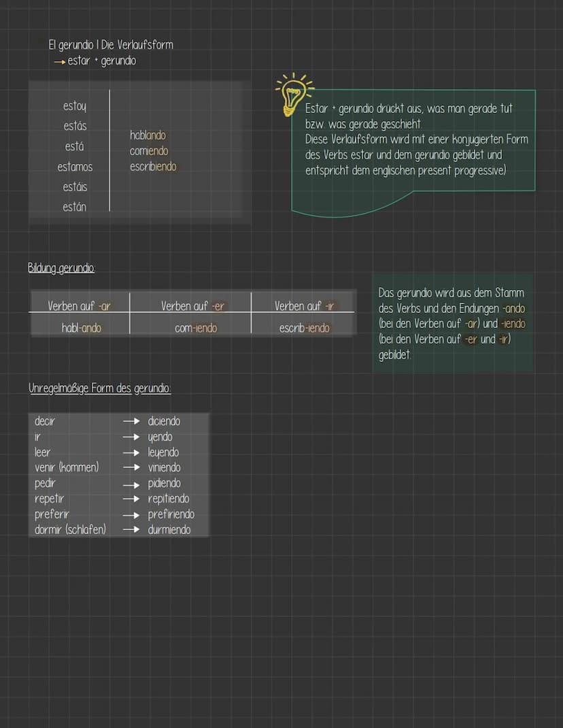Click the word 'estás'

[75, 126]
